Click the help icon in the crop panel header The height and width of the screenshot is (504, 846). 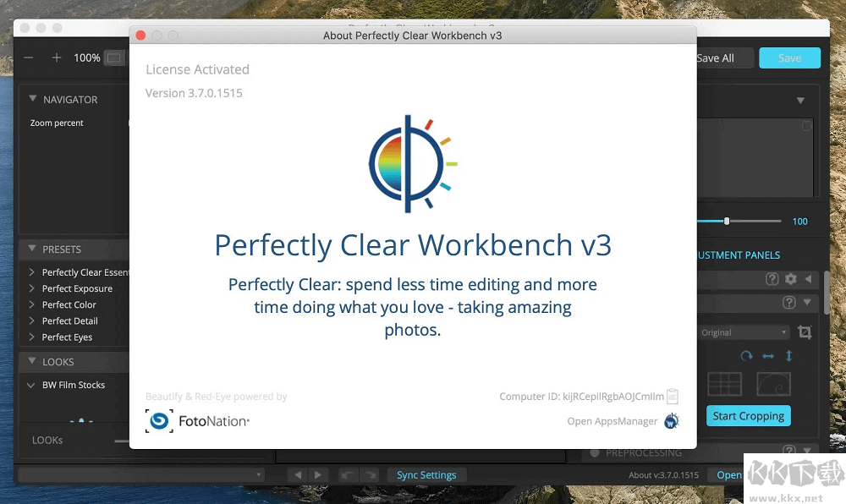[788, 303]
